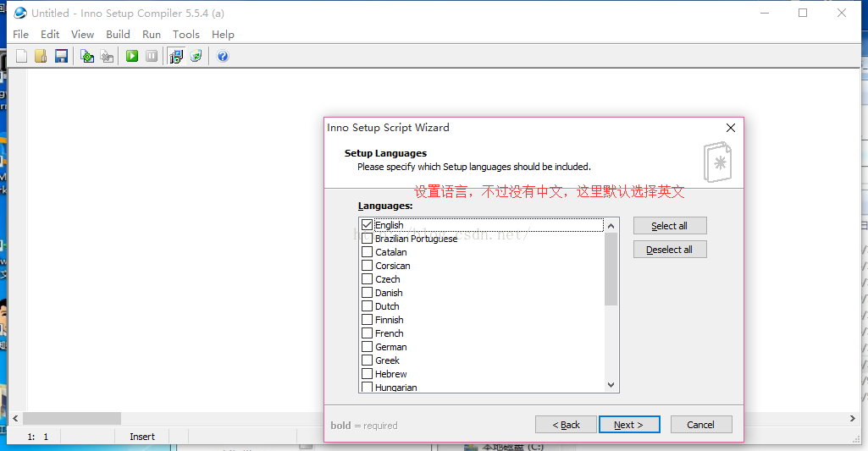Check the Hebrew language checkbox
Screen dimensions: 868x451
367,374
